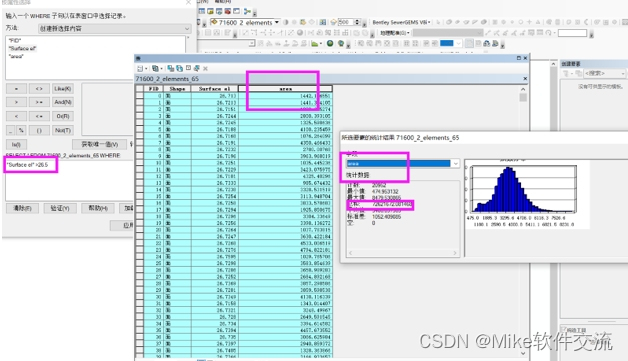Viewport: 628px width, 361px height.
Task: Click the <= operator button
Action: click(x=39, y=116)
